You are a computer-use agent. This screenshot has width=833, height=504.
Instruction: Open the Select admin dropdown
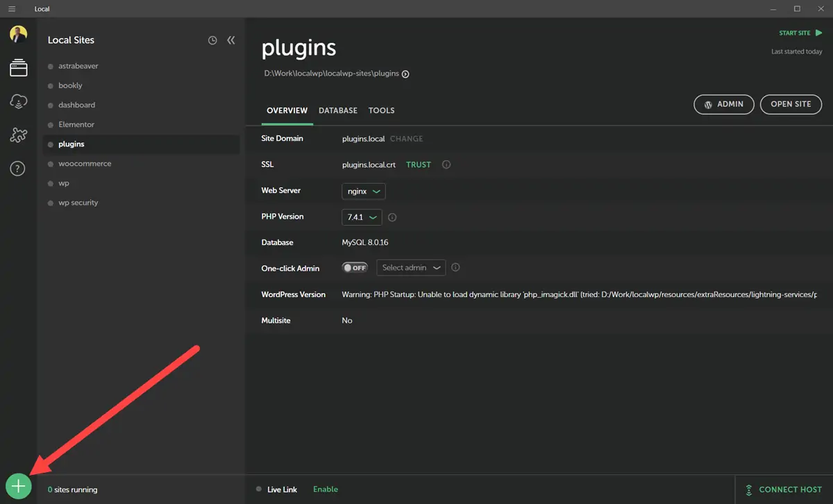pos(411,268)
